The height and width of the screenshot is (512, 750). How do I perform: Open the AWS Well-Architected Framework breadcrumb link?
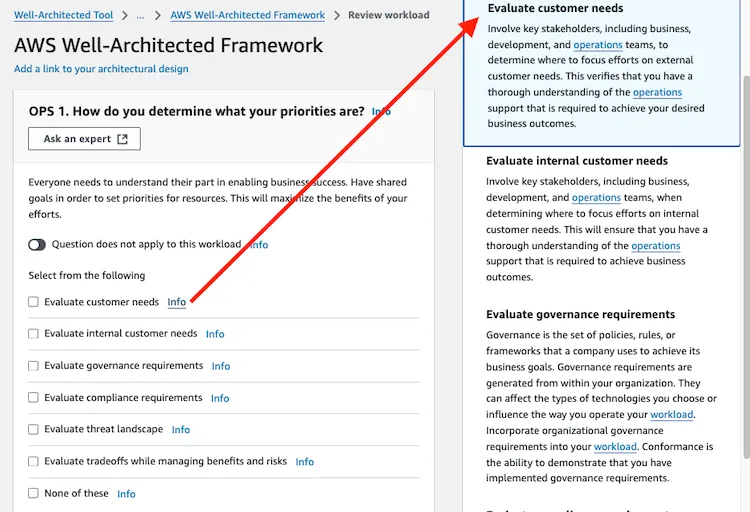pos(247,15)
